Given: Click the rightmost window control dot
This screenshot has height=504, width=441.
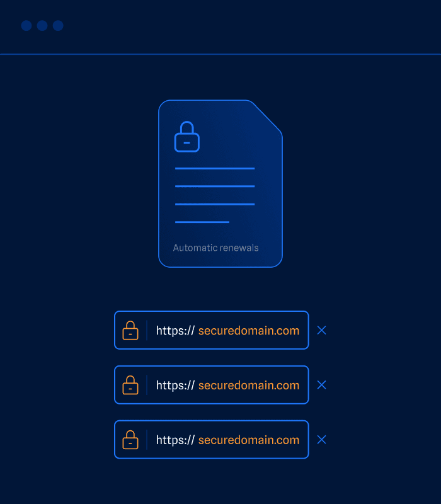Looking at the screenshot, I should pos(58,26).
